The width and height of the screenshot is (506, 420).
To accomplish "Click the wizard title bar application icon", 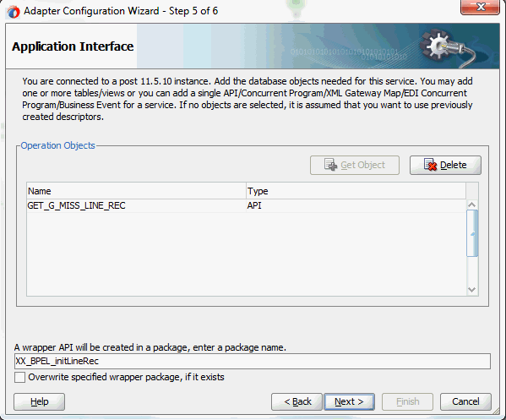I will 14,12.
